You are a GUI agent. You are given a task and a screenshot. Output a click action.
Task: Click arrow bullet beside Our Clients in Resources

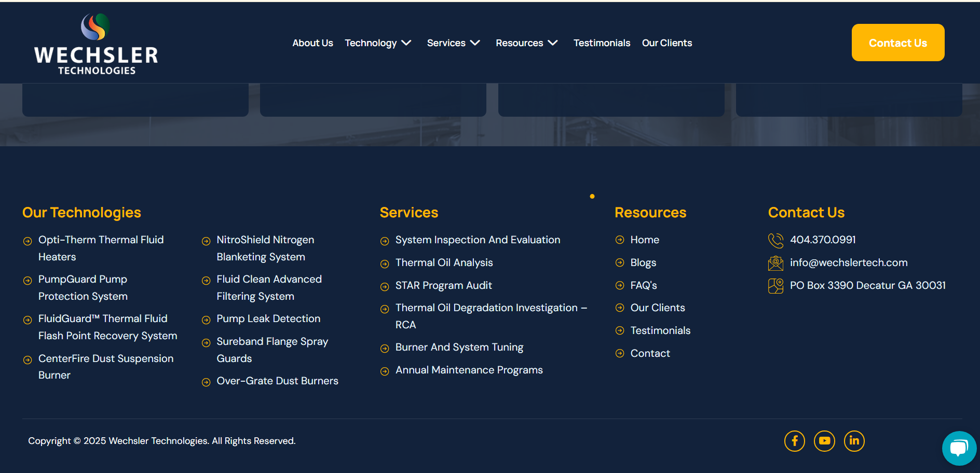619,308
